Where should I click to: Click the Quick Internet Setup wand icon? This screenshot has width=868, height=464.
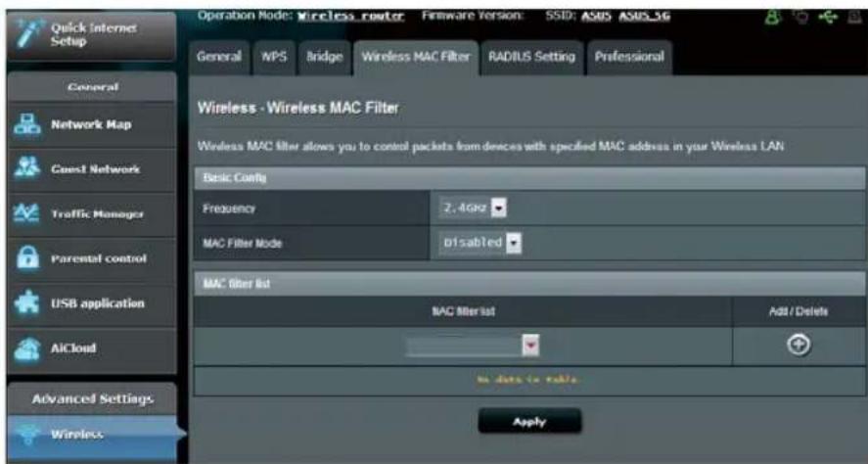pos(27,35)
